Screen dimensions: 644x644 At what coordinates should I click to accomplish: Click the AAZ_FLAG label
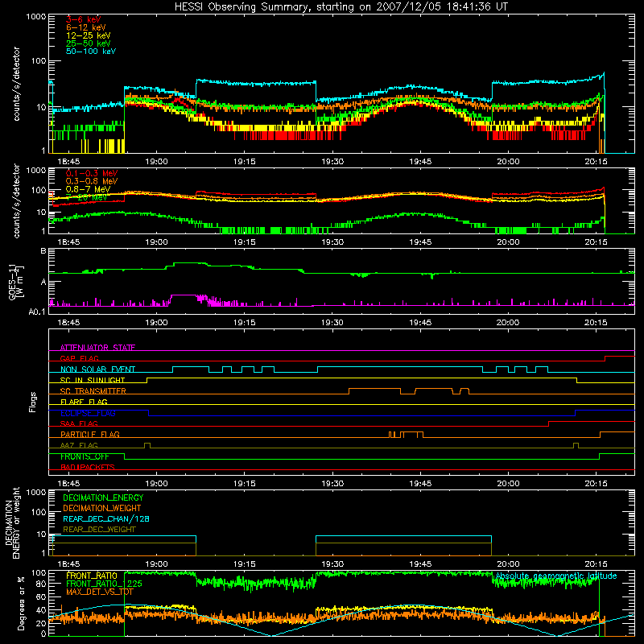pyautogui.click(x=79, y=446)
